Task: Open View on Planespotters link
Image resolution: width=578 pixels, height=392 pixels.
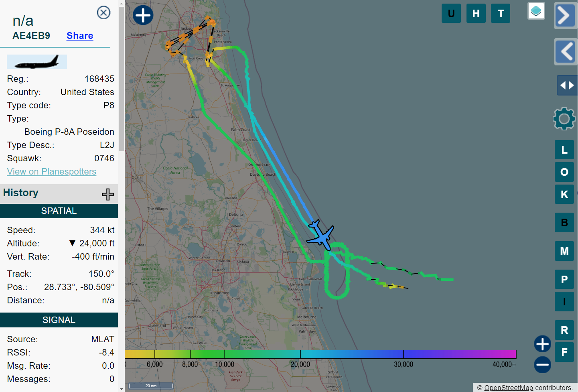Action: 52,171
